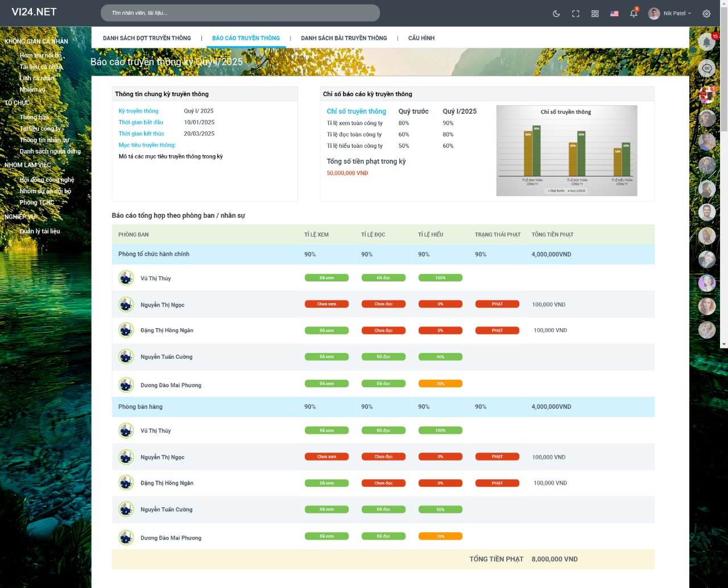Open Nhóm dự án nội bộ workgroup
Screen dimensions: 728x588
click(x=45, y=192)
